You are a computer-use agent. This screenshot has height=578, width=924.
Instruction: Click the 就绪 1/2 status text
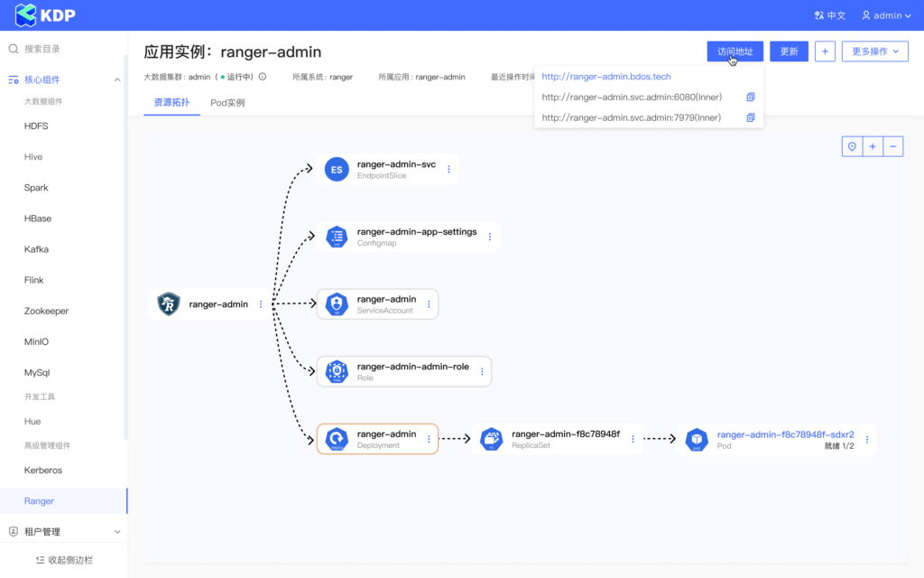839,446
